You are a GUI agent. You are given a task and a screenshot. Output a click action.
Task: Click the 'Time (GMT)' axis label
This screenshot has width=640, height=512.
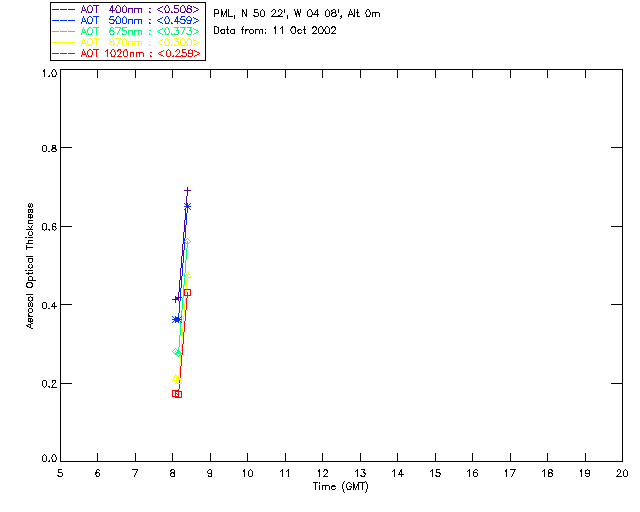tap(340, 487)
